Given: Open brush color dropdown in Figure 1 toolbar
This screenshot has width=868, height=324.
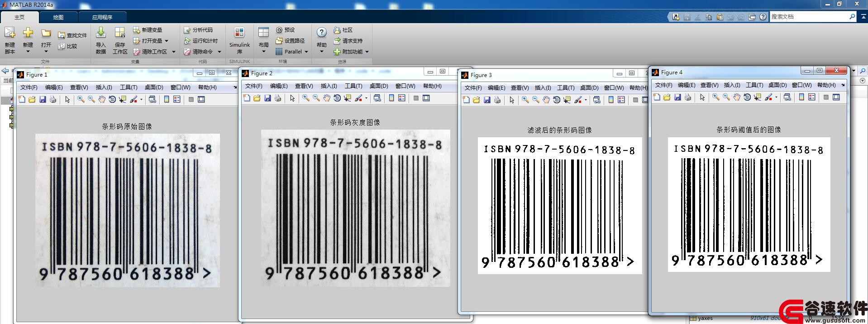Looking at the screenshot, I should pos(141,99).
